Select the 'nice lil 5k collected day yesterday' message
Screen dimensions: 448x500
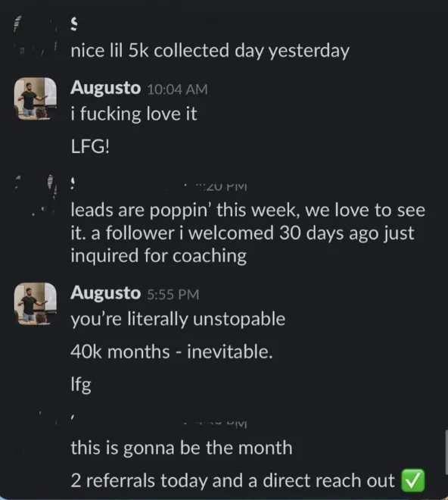tap(210, 51)
